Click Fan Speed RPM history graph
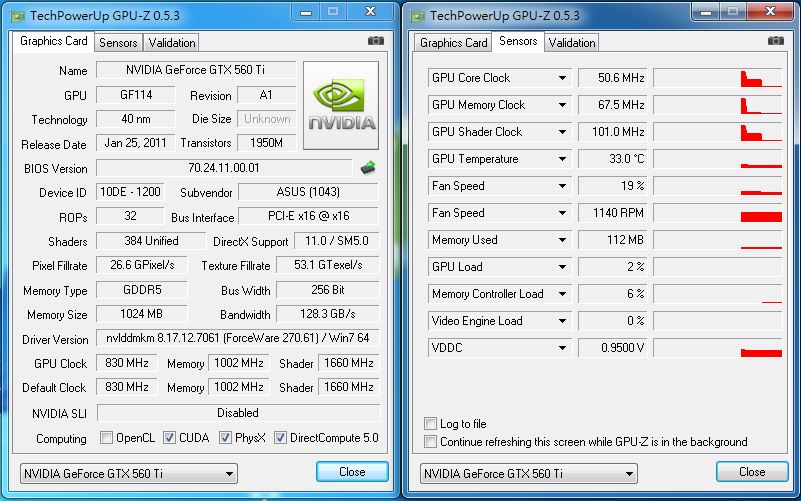 point(718,213)
